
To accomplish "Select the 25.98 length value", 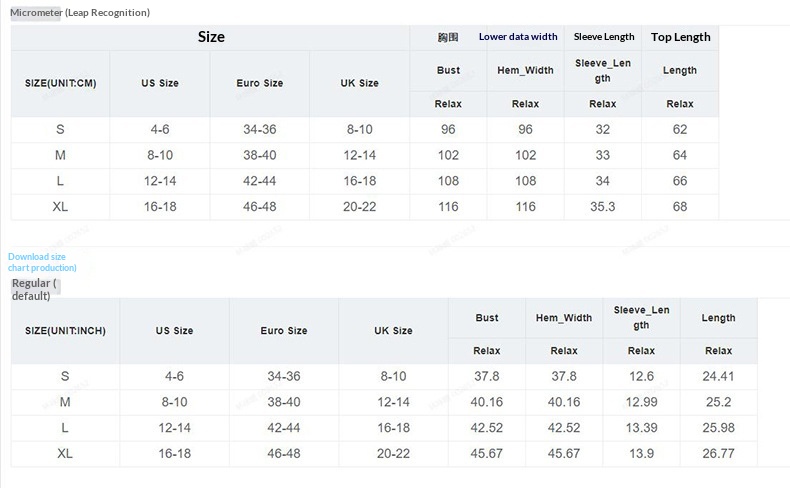I will [x=718, y=427].
